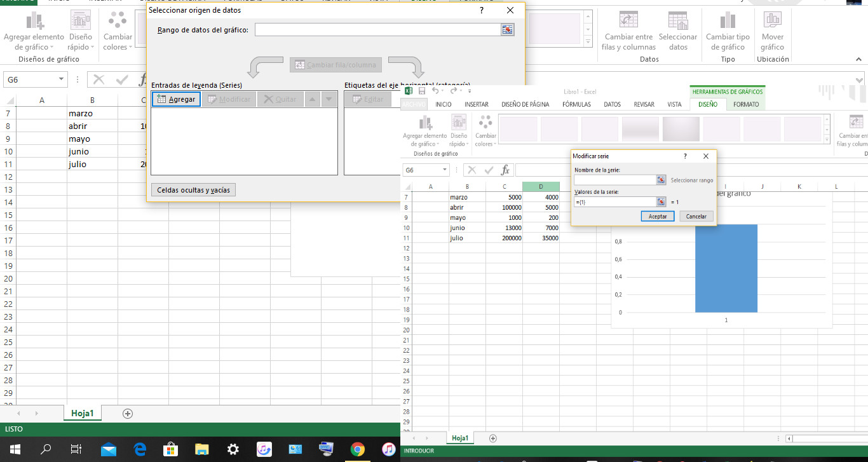The width and height of the screenshot is (868, 462).
Task: Switch to the FÓRMULAS ribbon tab
Action: 576,104
